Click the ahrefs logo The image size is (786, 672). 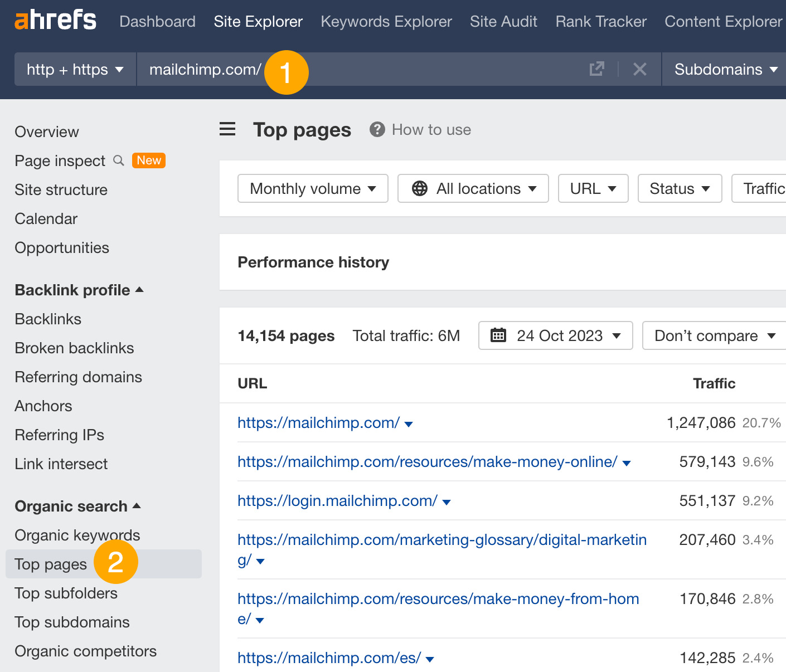point(55,21)
